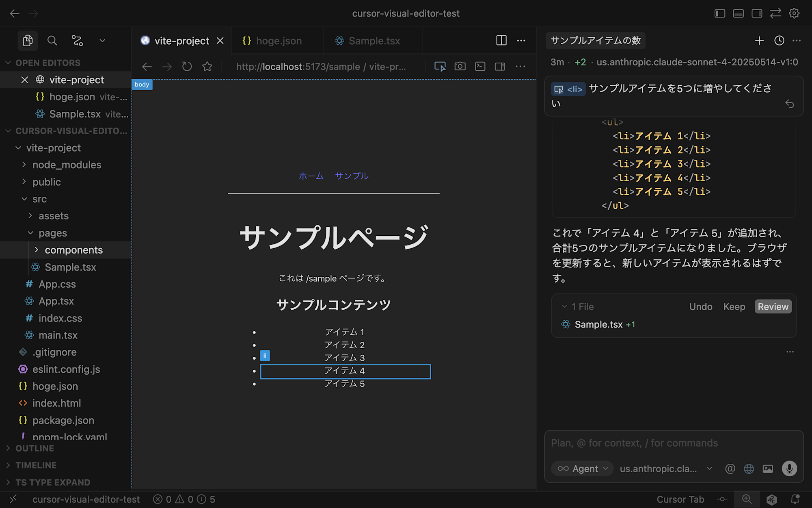Viewport: 812px width, 508px height.
Task: Attach an image via picture icon
Action: [768, 469]
